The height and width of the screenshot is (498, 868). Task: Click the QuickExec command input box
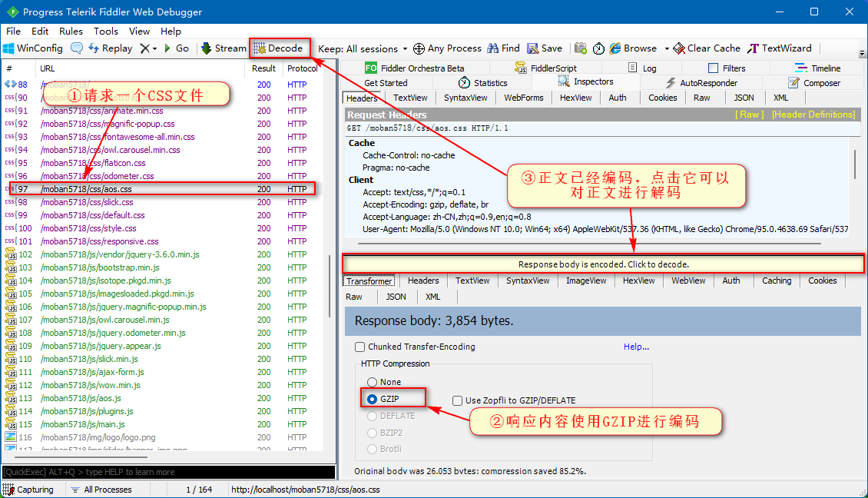[167, 472]
